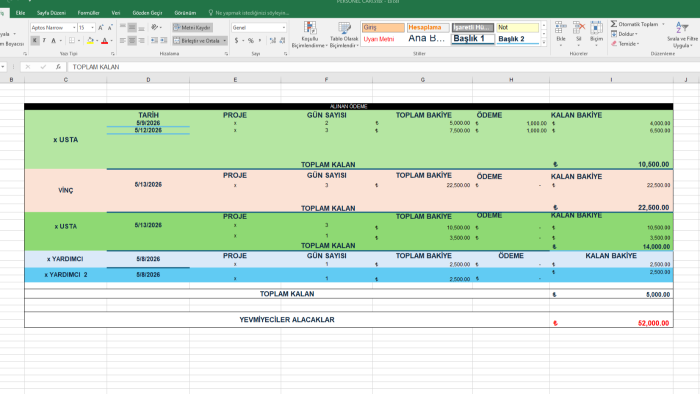Increase decimal places
The image size is (700, 394).
[273, 41]
